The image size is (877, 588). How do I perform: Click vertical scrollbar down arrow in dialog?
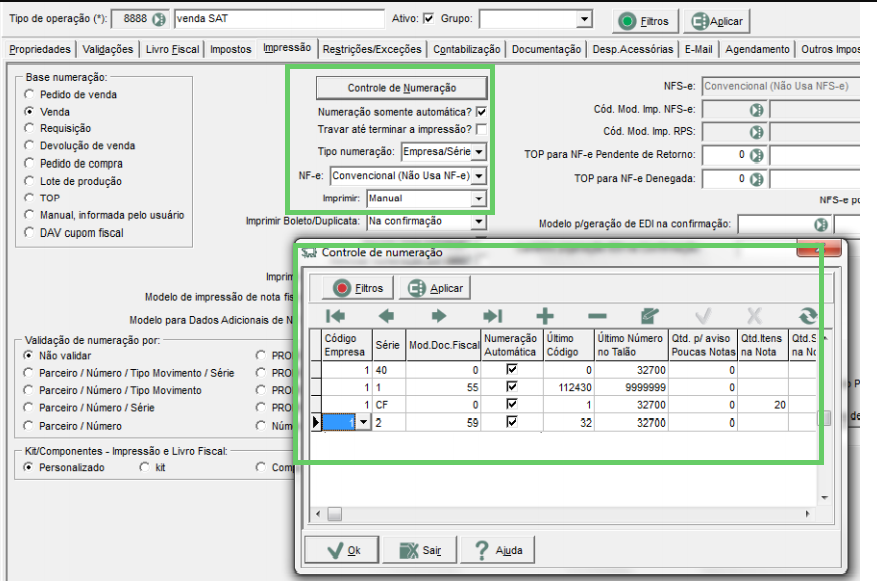[824, 497]
